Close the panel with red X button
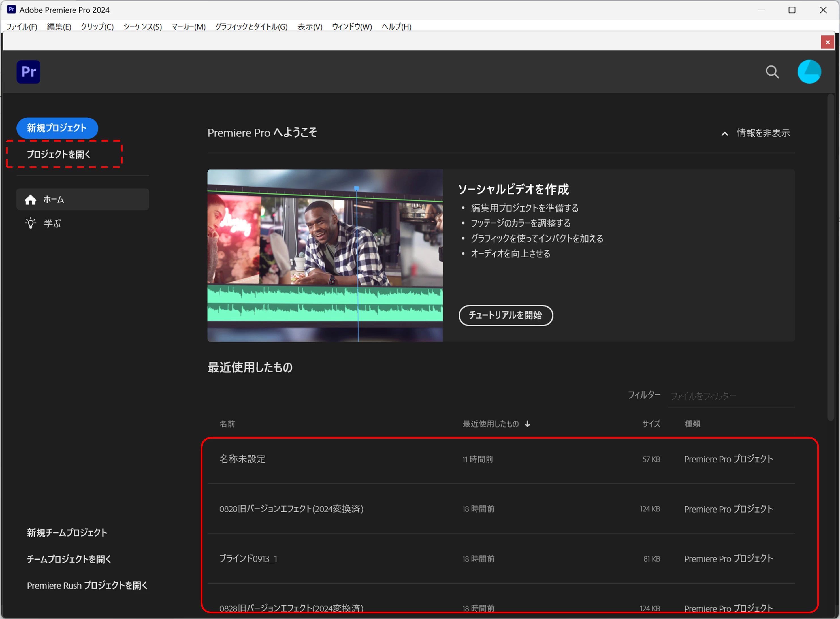840x619 pixels. click(x=828, y=42)
